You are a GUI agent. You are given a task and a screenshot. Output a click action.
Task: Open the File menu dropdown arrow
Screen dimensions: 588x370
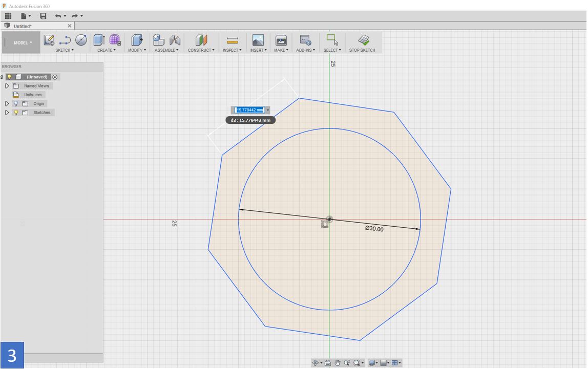pyautogui.click(x=30, y=16)
